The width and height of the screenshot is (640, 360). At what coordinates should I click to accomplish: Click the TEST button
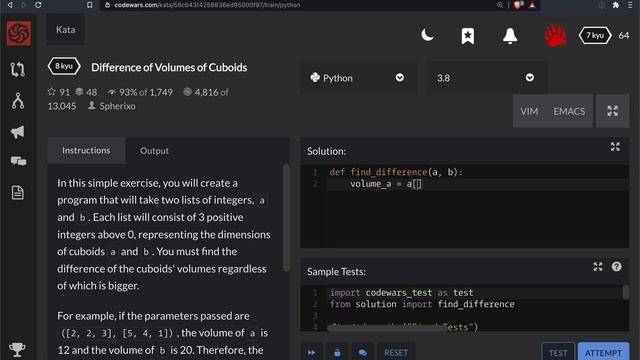558,353
